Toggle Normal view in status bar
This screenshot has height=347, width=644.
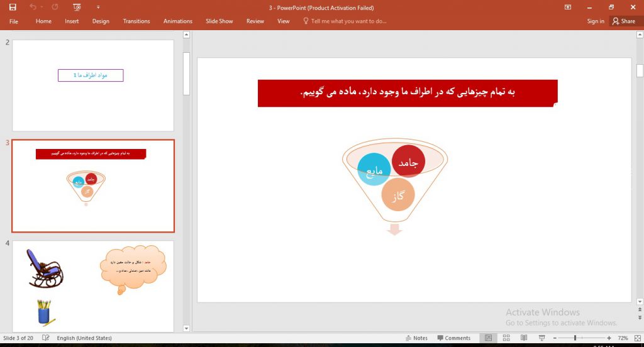point(489,338)
